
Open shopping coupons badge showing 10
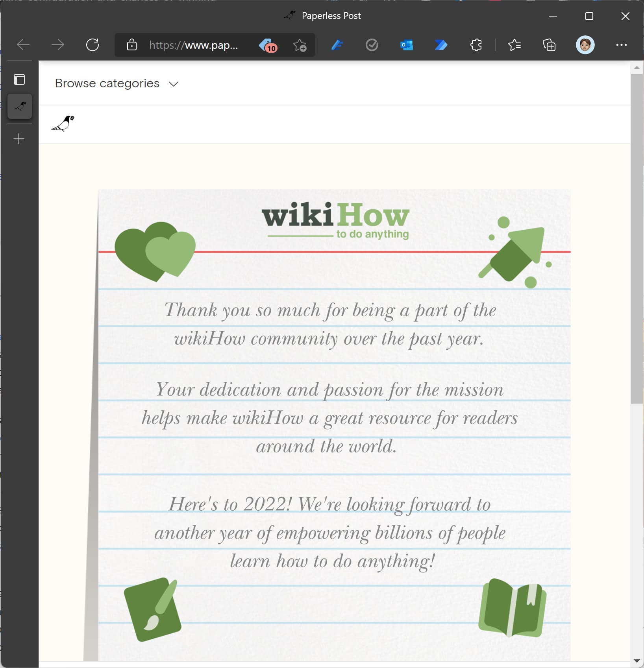point(268,45)
